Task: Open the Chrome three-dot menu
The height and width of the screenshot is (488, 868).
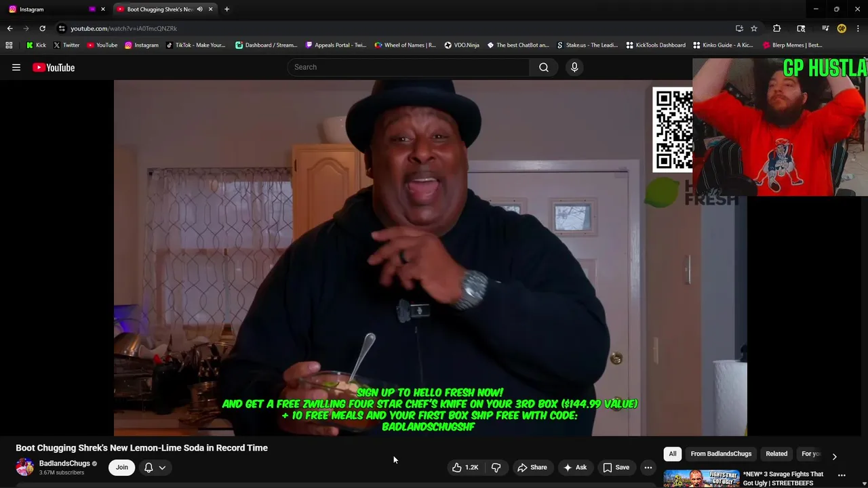Action: (x=859, y=28)
